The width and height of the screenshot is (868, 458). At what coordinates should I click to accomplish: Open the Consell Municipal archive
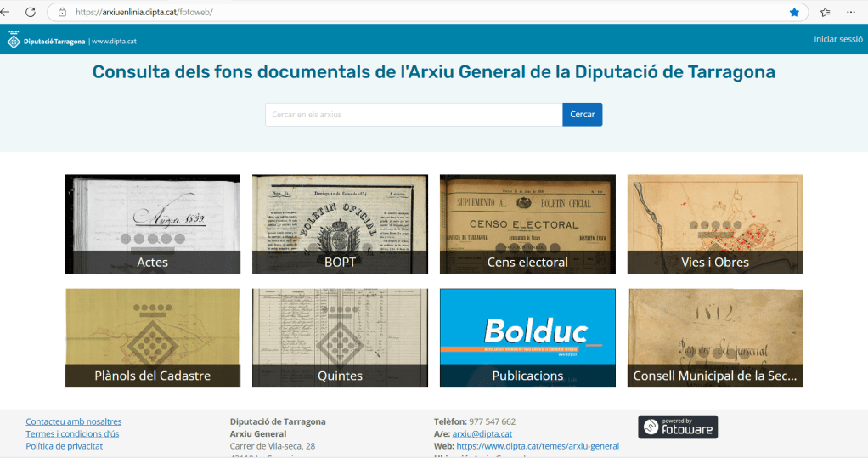tap(714, 338)
